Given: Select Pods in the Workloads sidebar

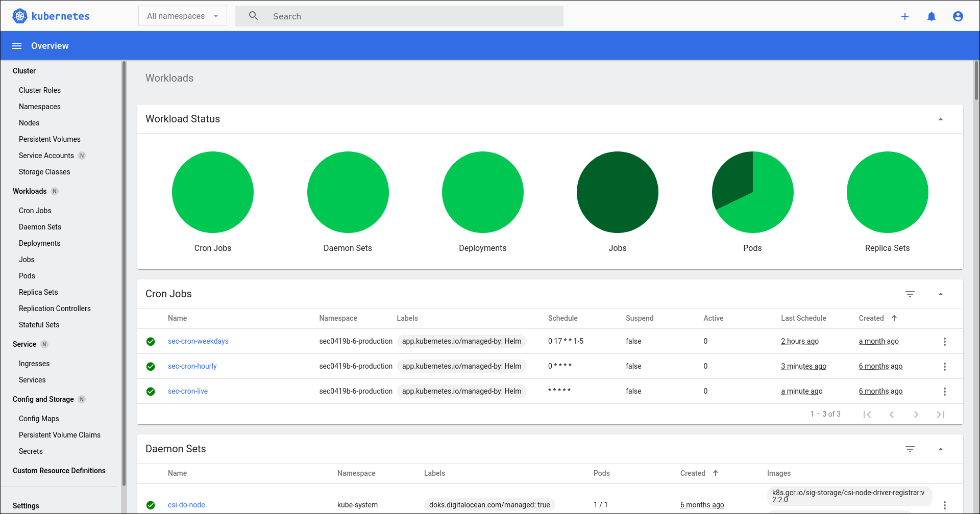Looking at the screenshot, I should click(27, 276).
